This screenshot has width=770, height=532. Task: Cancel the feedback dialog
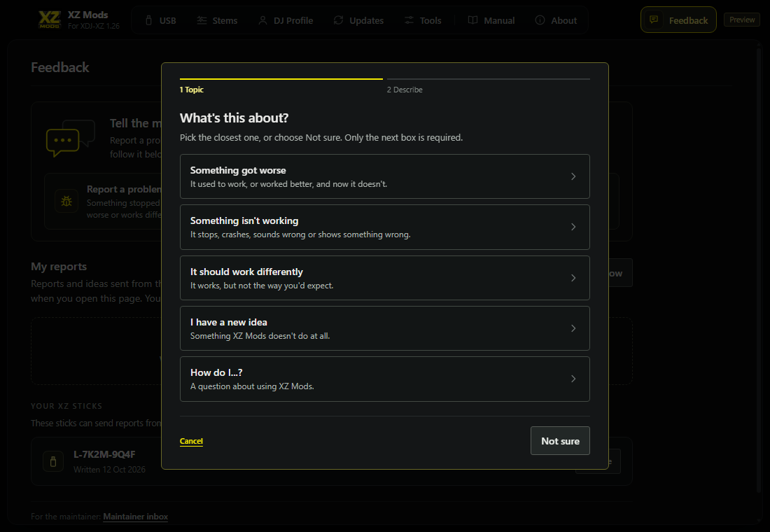[191, 441]
